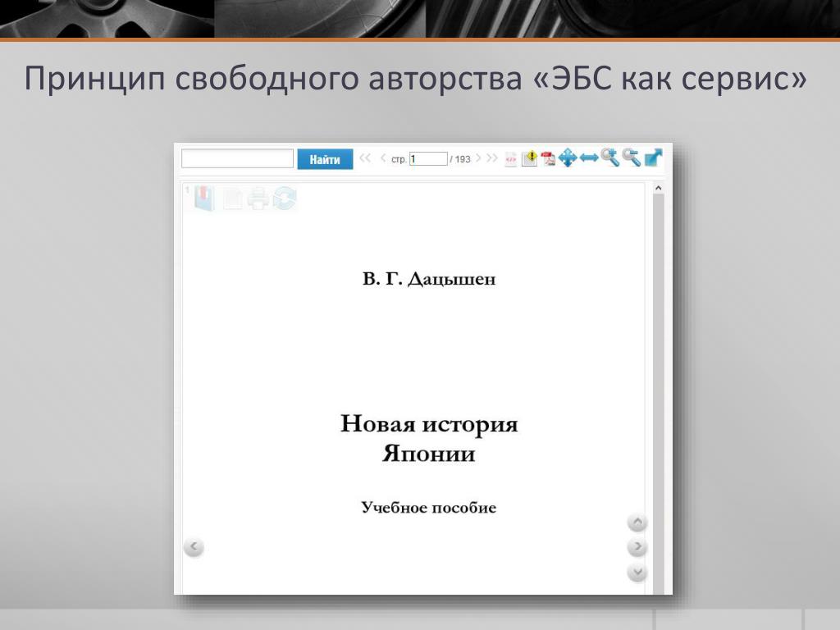Click the round left navigation button

194,547
